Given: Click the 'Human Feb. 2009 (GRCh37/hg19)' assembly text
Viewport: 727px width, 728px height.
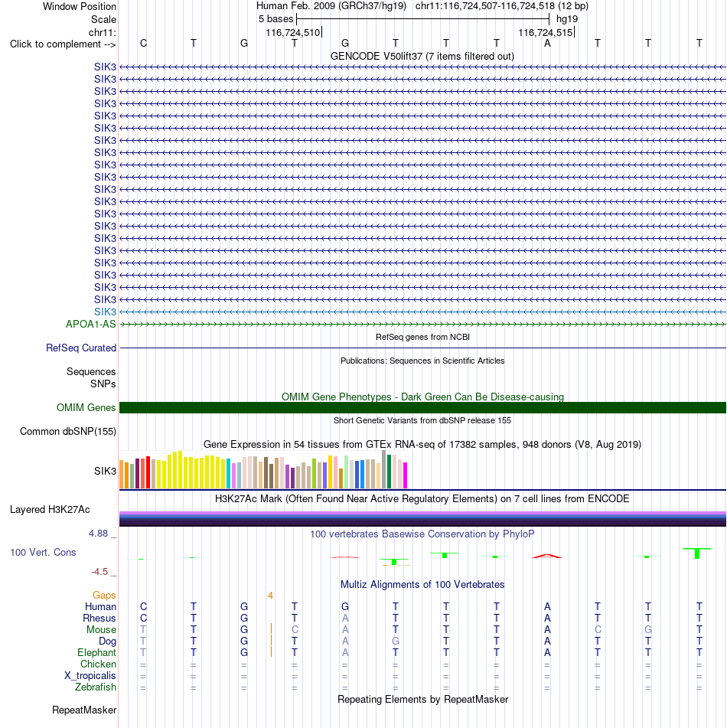Looking at the screenshot, I should coord(331,6).
